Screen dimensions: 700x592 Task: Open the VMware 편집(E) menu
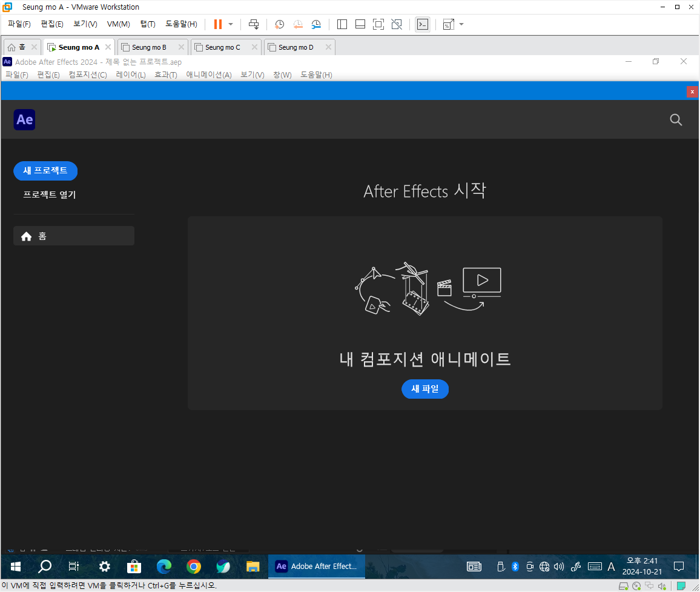52,24
